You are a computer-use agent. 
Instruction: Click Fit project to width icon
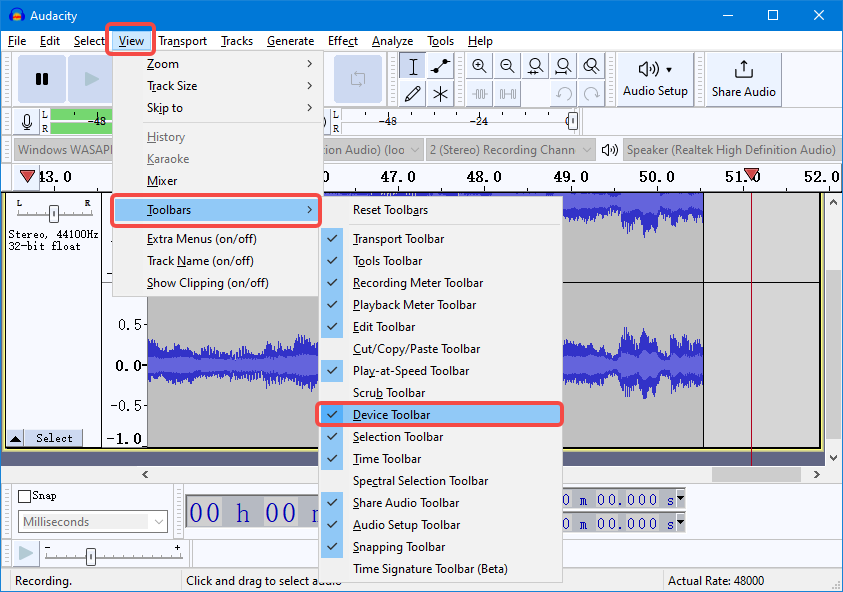pyautogui.click(x=563, y=66)
